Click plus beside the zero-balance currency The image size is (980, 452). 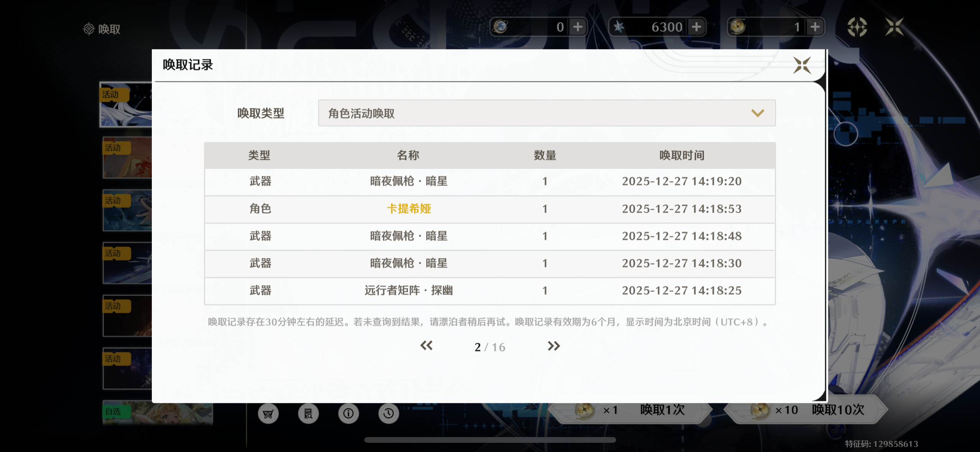(578, 27)
